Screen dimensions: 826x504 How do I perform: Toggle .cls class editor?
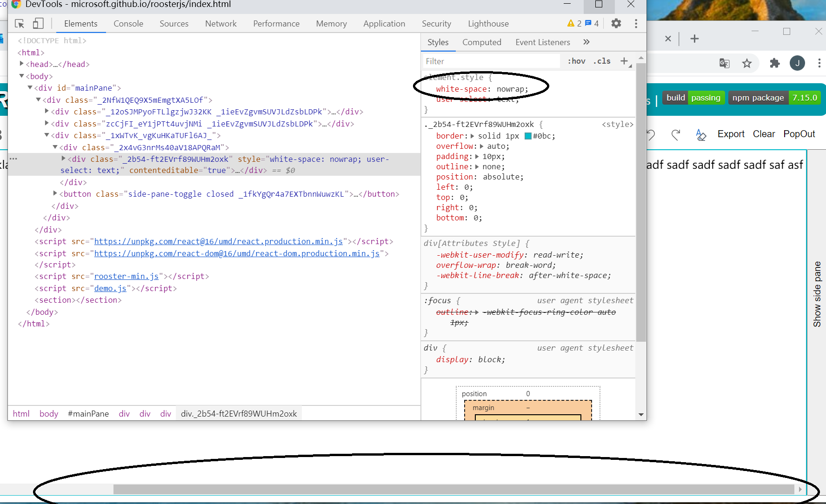tap(602, 61)
